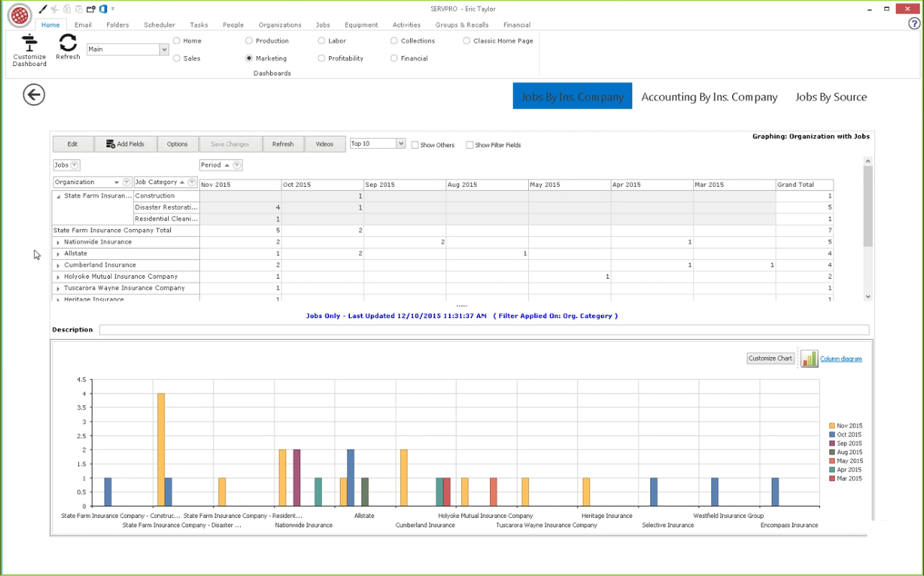924x576 pixels.
Task: Open the Groups & Recalls ribbon tab
Action: pyautogui.click(x=462, y=25)
